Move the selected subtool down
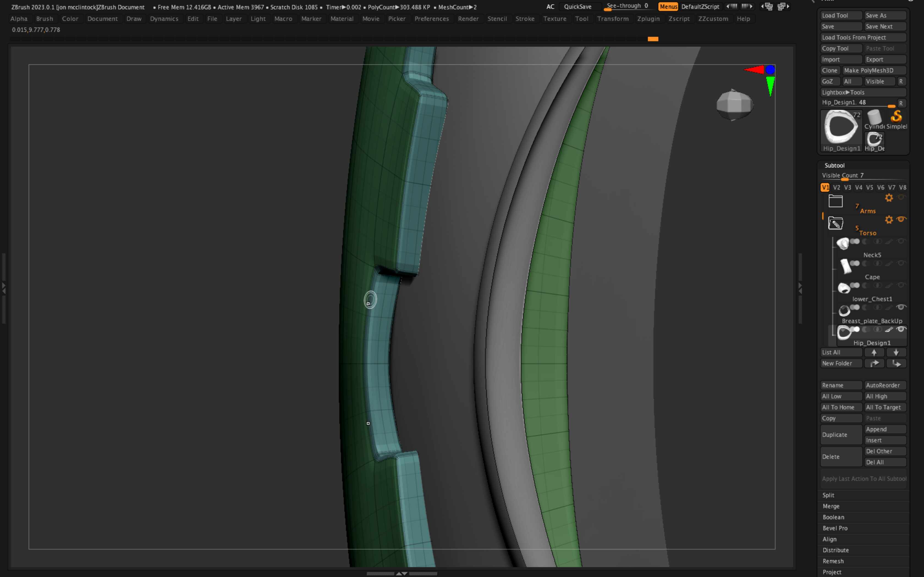 [897, 352]
